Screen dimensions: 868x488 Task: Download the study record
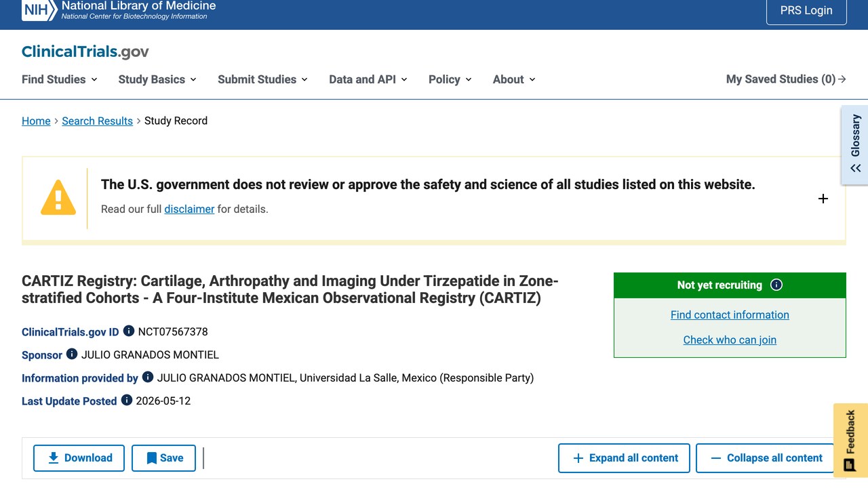click(79, 458)
